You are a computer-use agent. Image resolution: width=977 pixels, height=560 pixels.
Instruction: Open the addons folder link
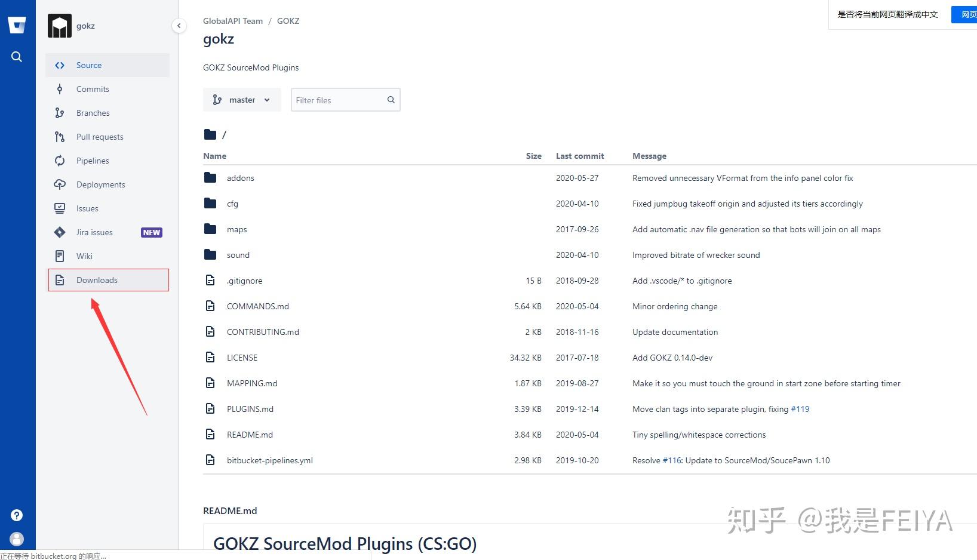(x=241, y=178)
